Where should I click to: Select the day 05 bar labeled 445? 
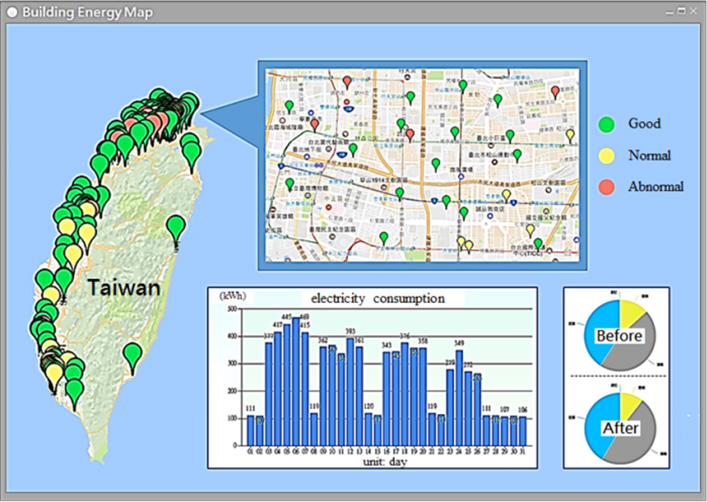[287, 385]
